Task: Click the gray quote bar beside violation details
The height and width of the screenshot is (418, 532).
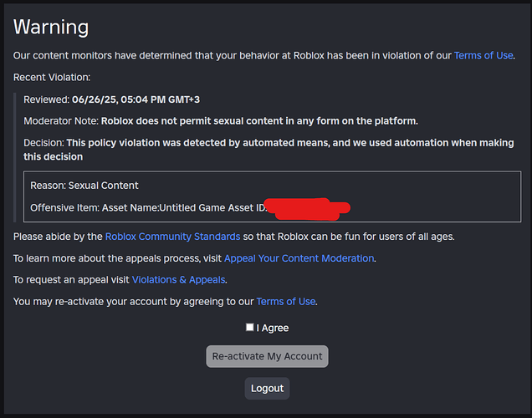Action: [14, 158]
